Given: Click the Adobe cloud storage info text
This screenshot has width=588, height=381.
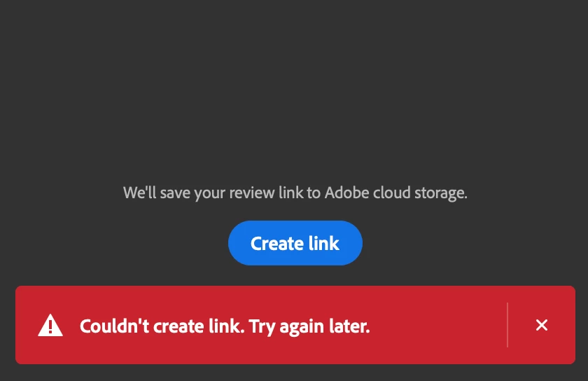Looking at the screenshot, I should coord(295,193).
